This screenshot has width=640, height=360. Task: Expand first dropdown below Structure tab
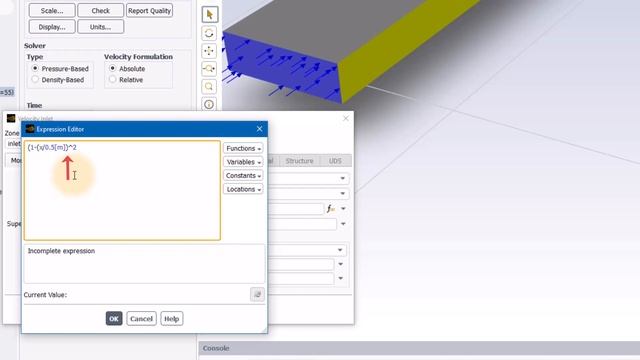click(x=343, y=178)
